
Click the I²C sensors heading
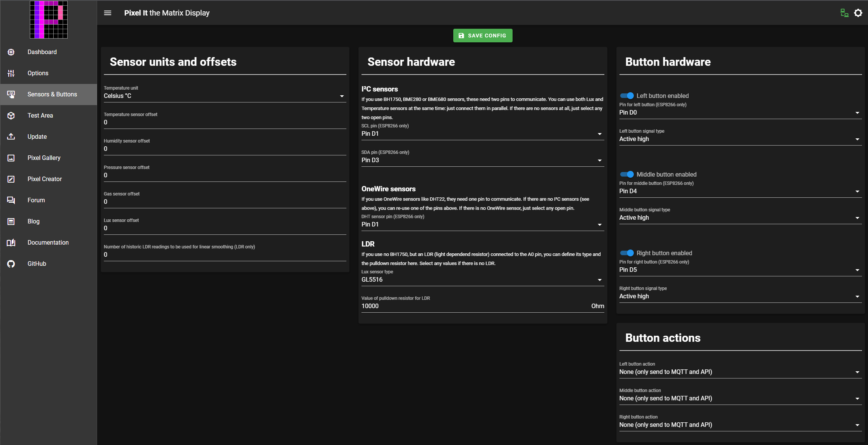[x=380, y=89]
